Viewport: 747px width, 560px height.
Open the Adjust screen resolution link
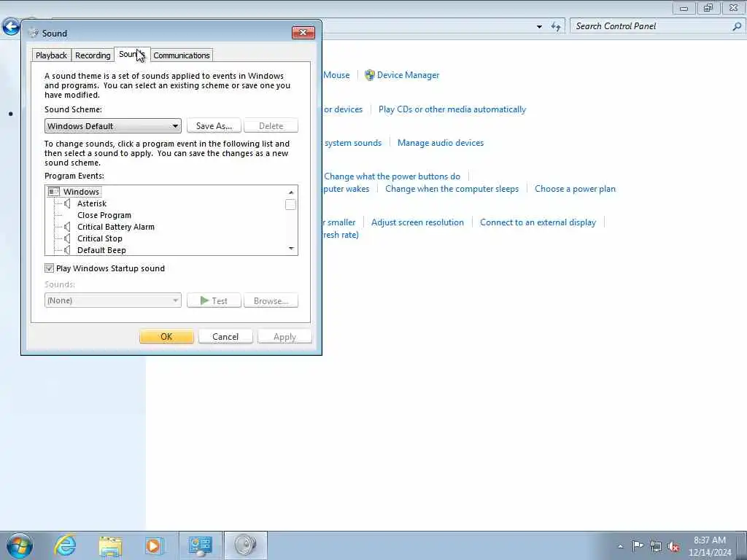pyautogui.click(x=417, y=222)
